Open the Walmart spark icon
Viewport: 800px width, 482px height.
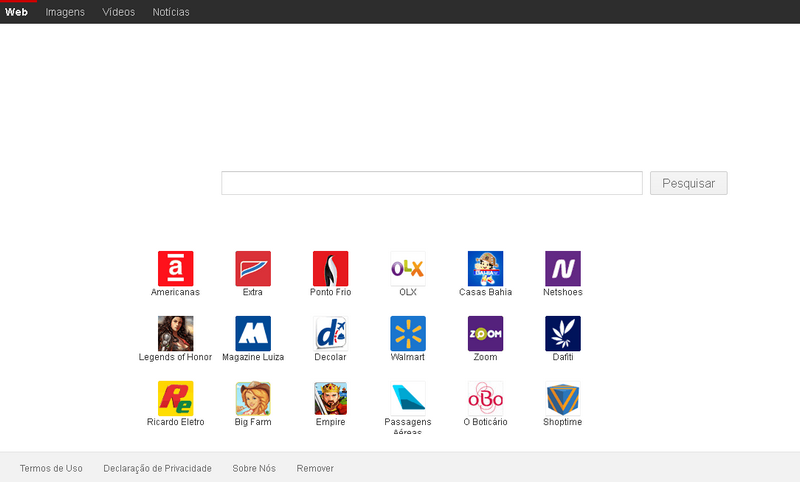(408, 333)
